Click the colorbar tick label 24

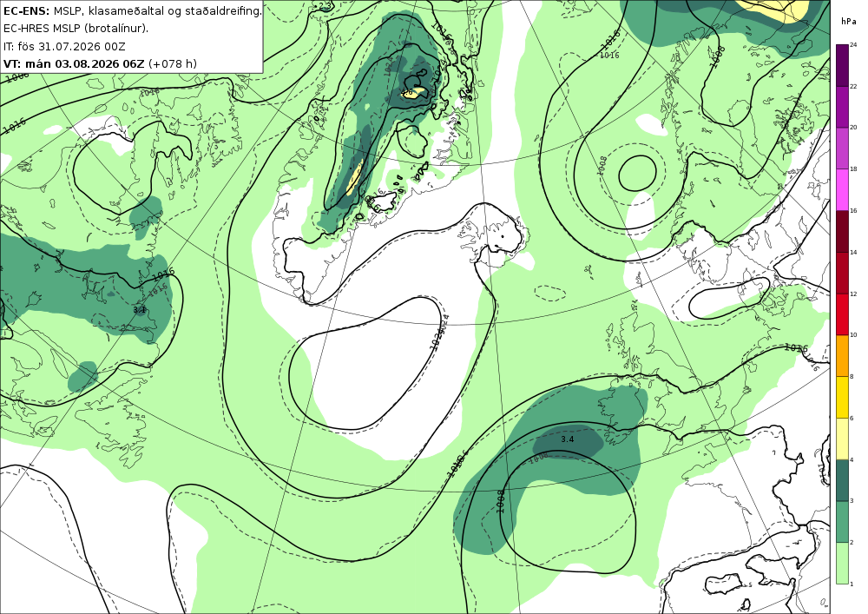(853, 45)
